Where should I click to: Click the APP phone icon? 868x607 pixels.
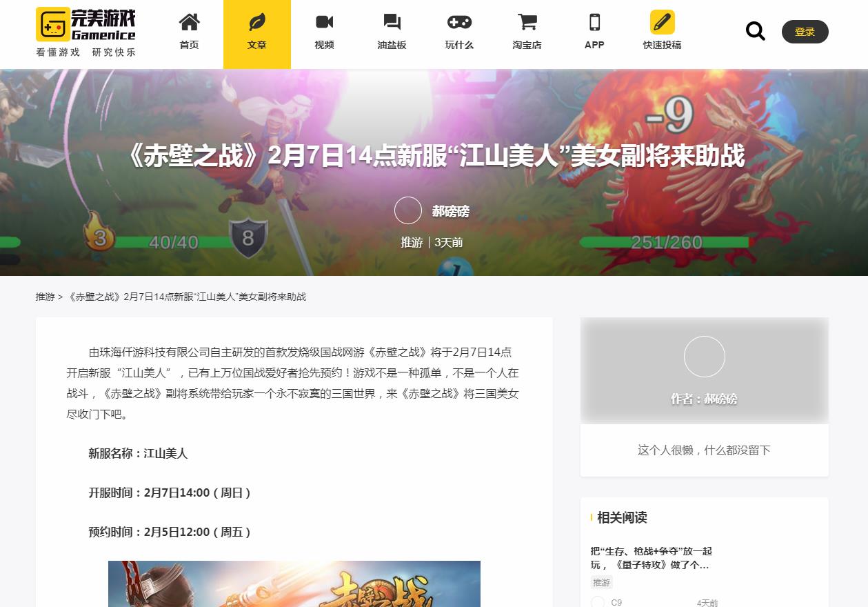tap(594, 22)
